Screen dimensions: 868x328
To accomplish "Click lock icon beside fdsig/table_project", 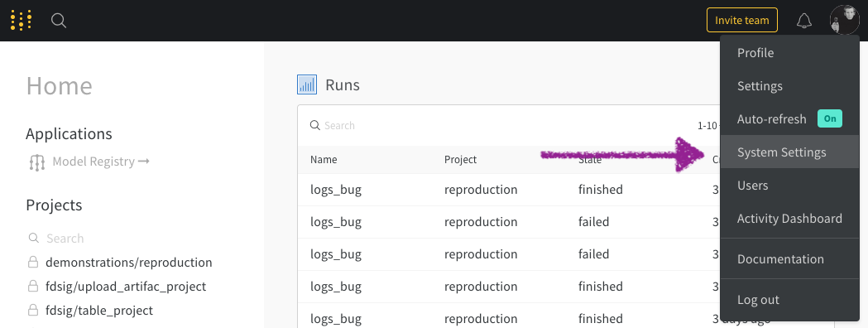I will (x=33, y=310).
